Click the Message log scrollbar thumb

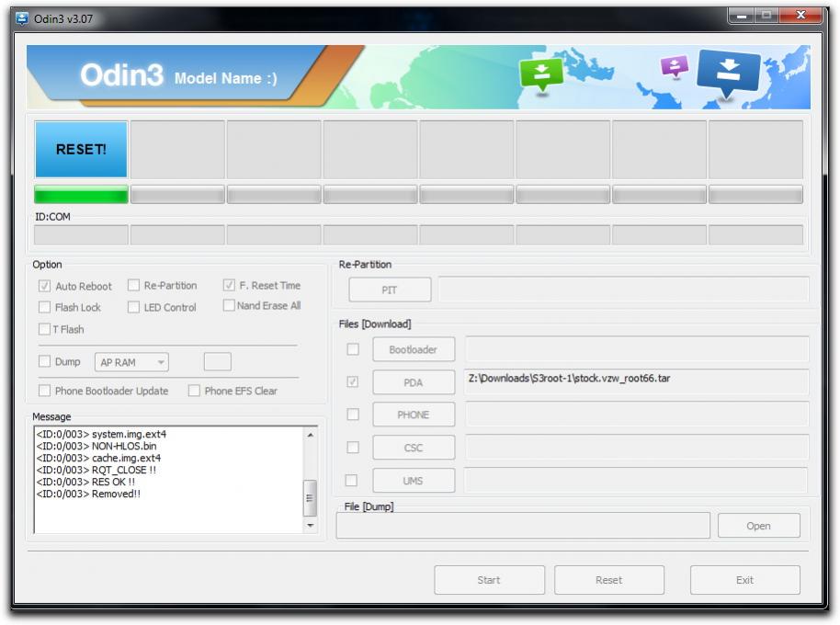click(311, 498)
